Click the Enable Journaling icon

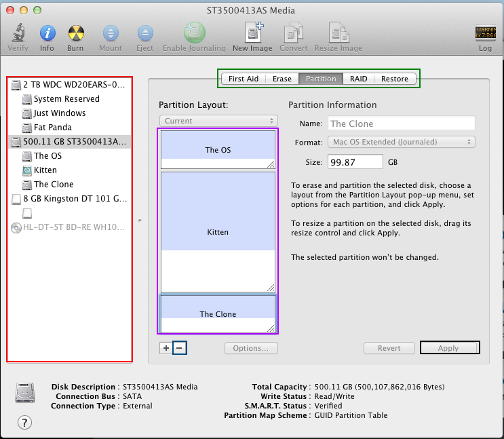click(194, 32)
